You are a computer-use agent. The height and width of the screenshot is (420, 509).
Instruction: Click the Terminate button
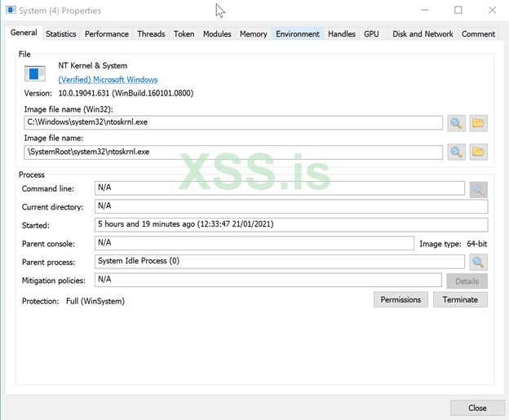tap(460, 299)
